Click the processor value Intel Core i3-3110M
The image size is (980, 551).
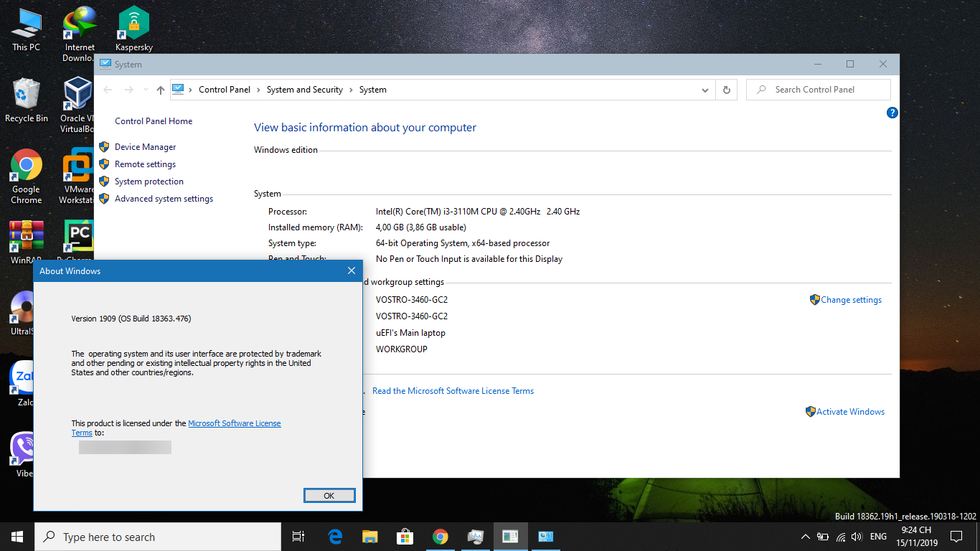[478, 212]
